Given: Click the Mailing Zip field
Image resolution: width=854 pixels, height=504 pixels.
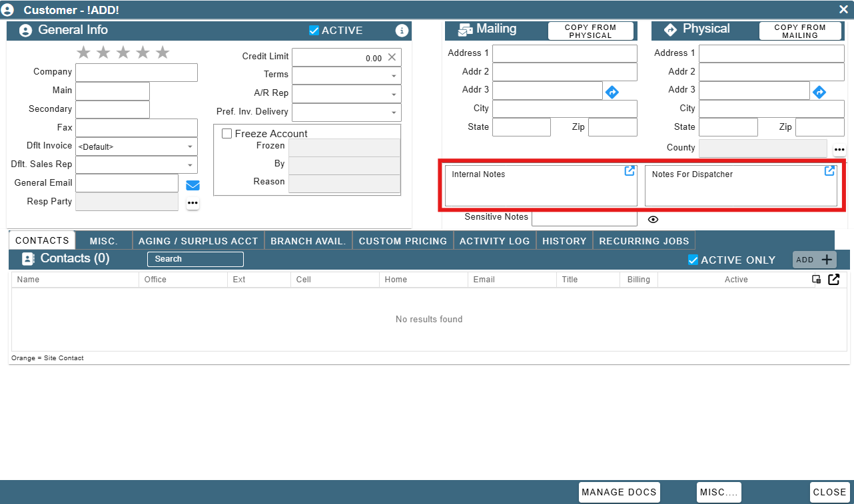Looking at the screenshot, I should coord(613,127).
